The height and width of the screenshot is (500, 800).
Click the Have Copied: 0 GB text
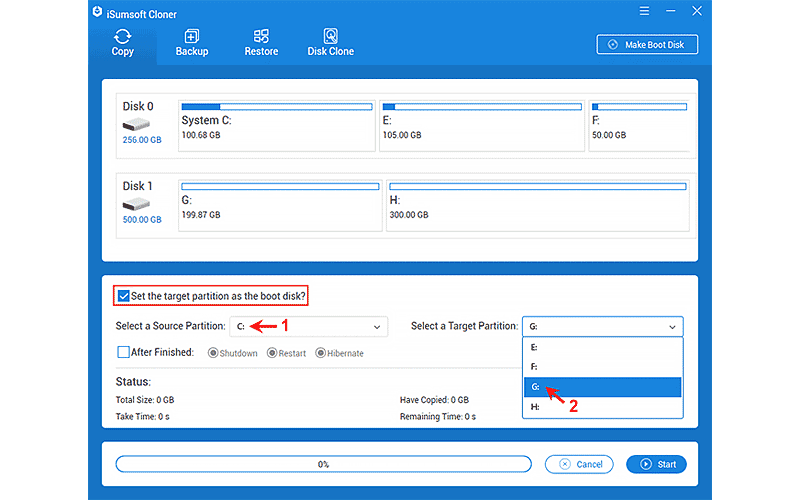pos(434,400)
